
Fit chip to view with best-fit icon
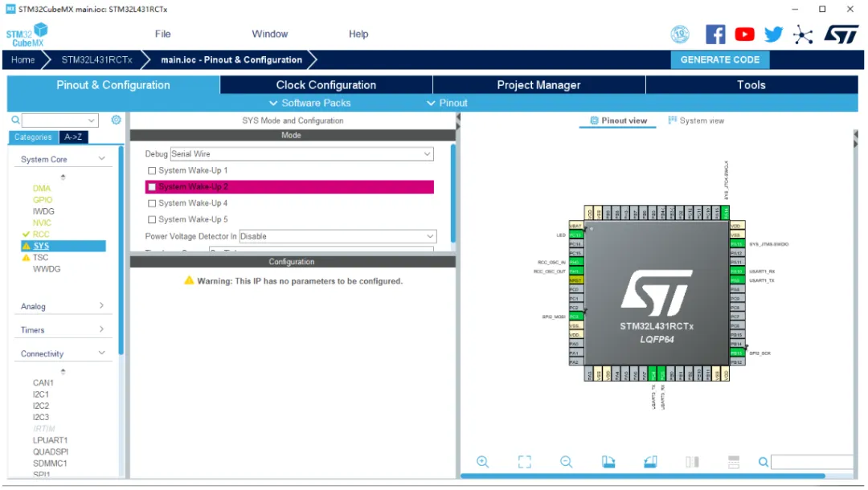(x=524, y=462)
